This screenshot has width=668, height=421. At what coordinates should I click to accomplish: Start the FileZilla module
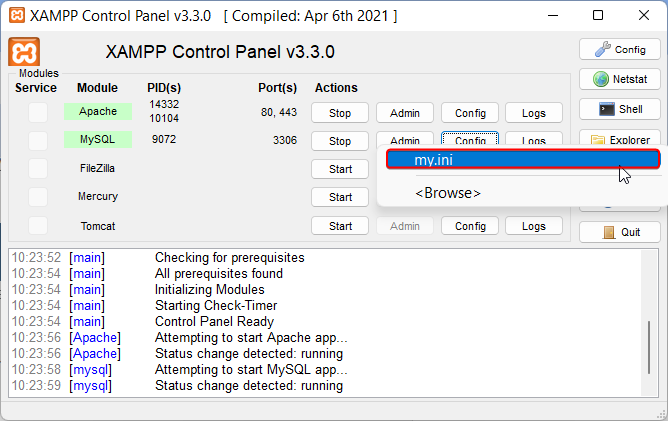340,169
